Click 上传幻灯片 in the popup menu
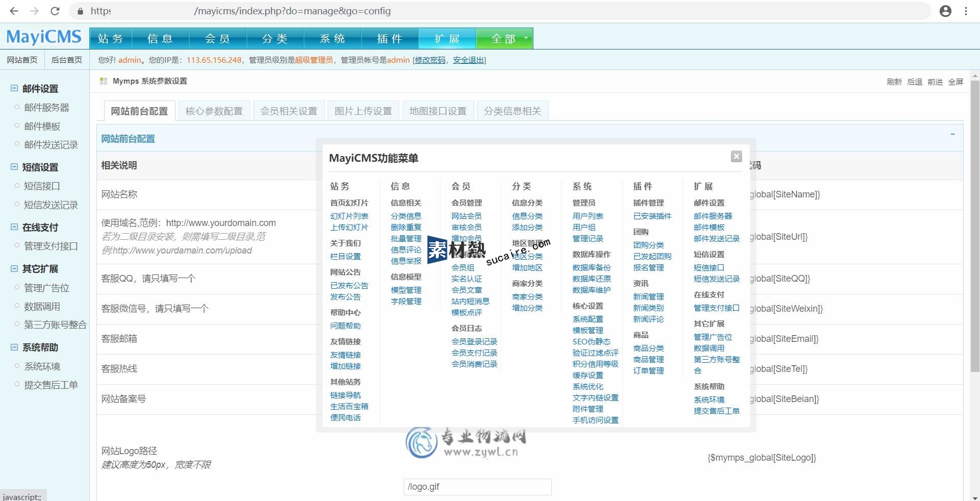980x501 pixels. 349,227
